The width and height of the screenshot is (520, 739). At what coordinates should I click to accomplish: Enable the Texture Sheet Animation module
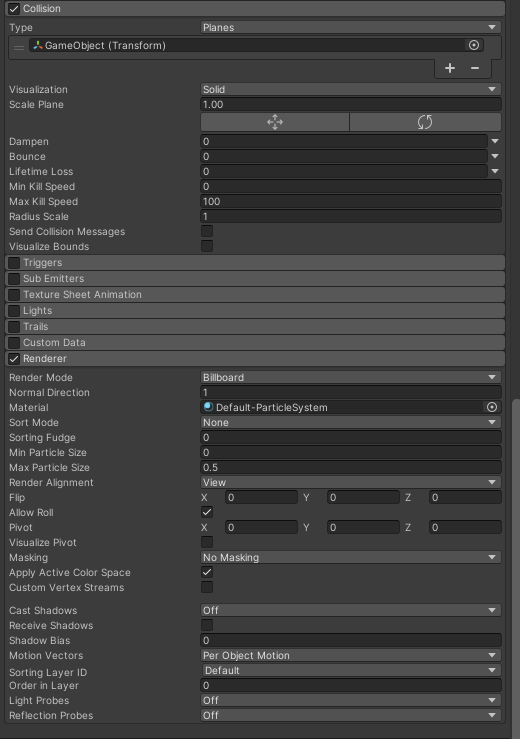click(14, 295)
